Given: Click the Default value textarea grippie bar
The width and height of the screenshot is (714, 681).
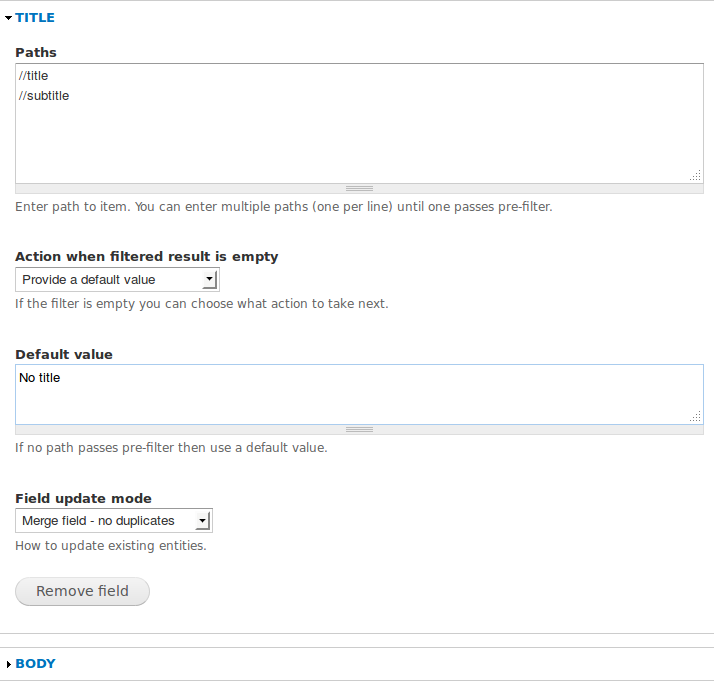Looking at the screenshot, I should click(359, 430).
